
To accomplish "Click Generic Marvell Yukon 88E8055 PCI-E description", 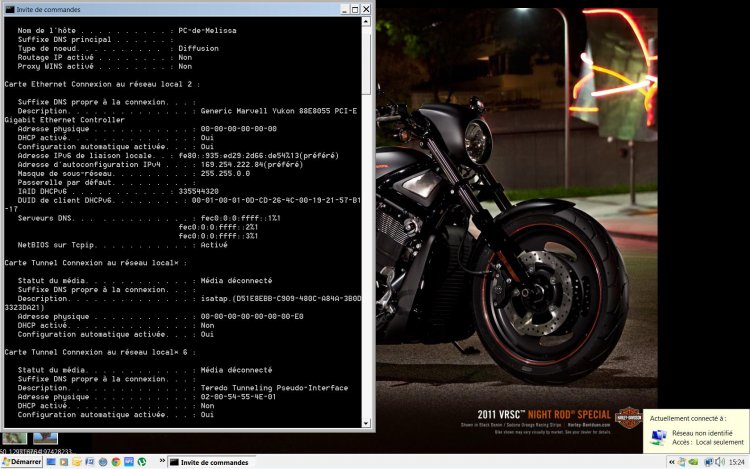I will pos(279,111).
